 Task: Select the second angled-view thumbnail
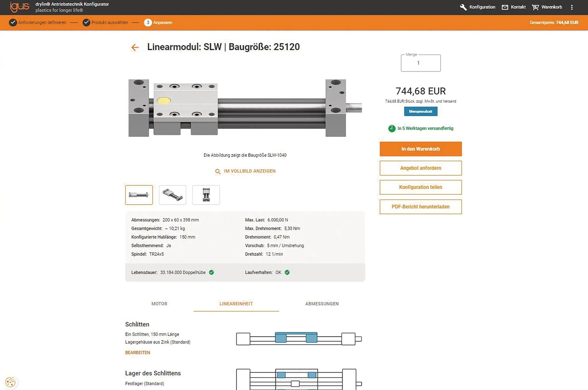coord(173,195)
